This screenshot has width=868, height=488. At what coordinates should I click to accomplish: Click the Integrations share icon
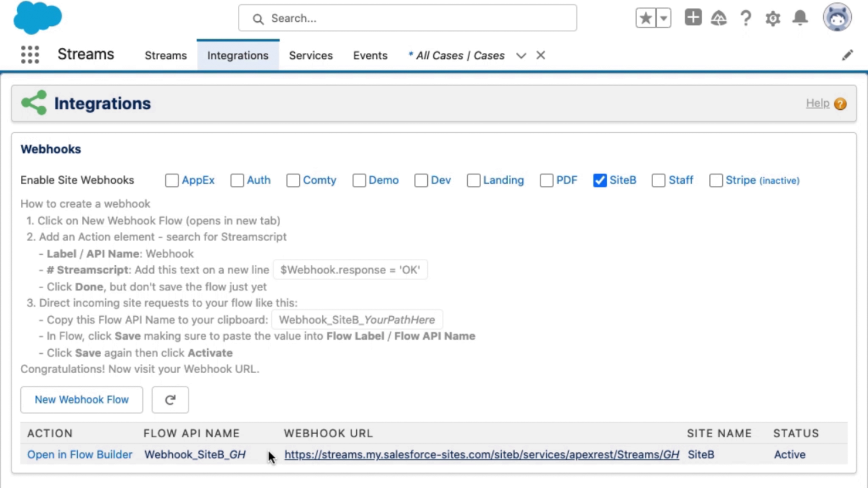[x=34, y=103]
